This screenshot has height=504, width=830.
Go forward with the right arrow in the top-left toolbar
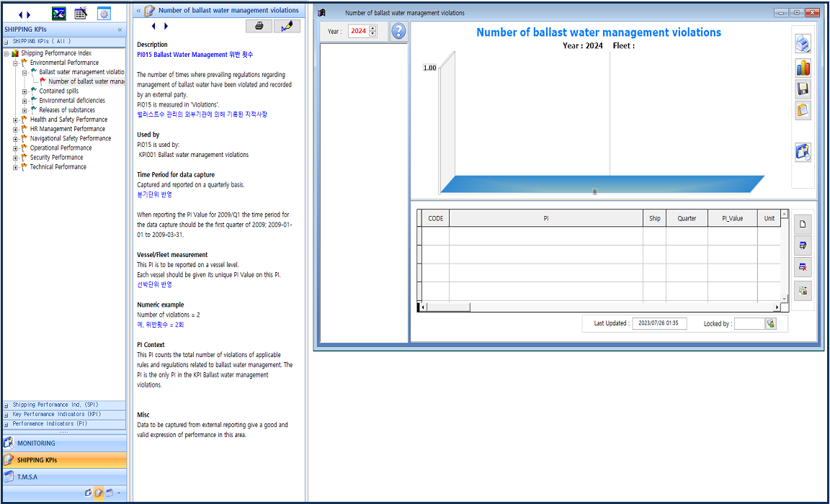point(29,15)
